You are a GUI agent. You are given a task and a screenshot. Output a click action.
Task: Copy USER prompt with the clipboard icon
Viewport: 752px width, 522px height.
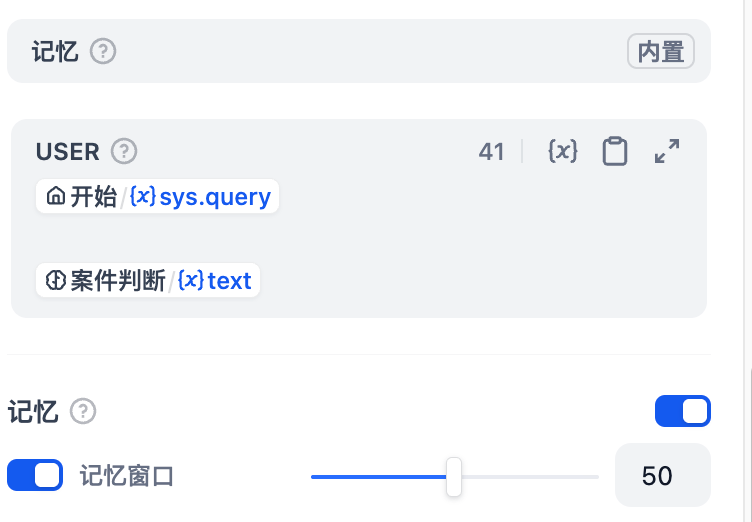pyautogui.click(x=615, y=152)
